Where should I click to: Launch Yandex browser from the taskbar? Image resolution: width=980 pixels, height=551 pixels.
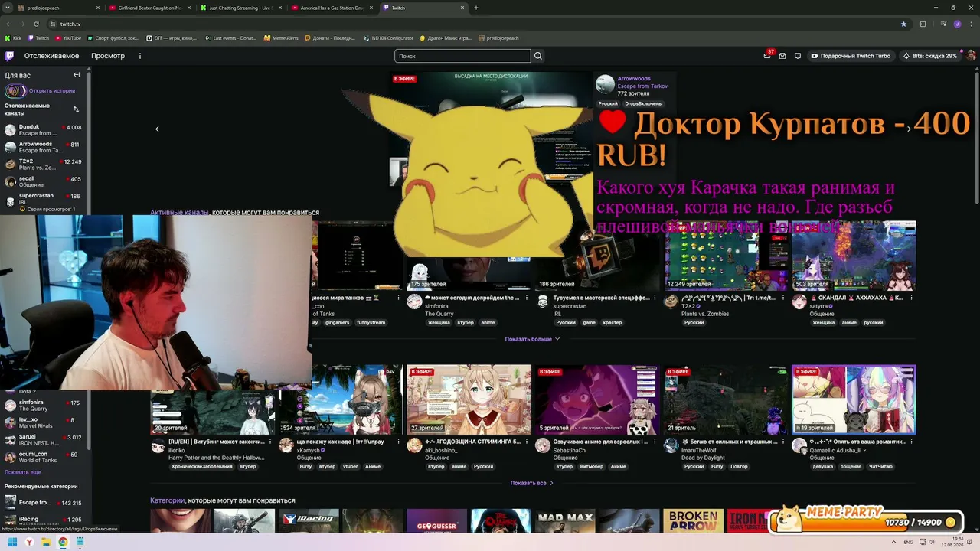(30, 543)
